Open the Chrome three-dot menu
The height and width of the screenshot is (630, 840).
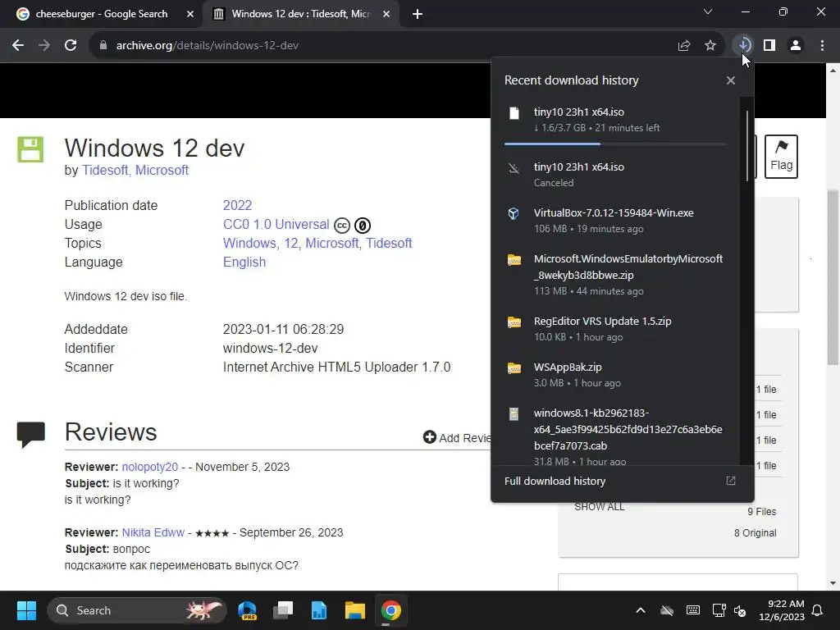coord(822,46)
